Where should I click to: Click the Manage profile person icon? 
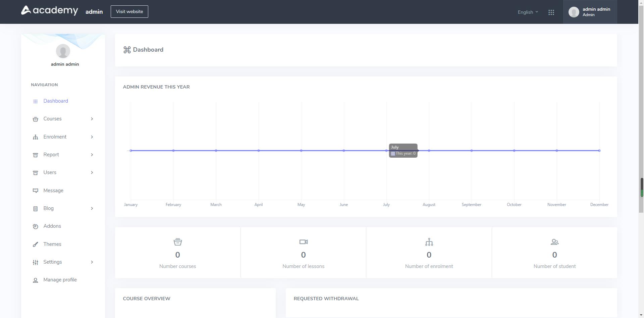pyautogui.click(x=35, y=280)
